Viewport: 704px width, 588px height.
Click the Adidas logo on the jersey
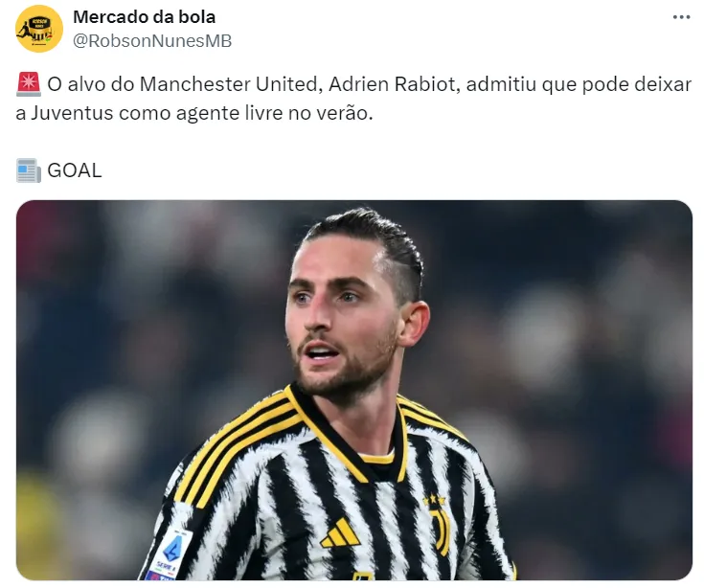click(x=340, y=532)
